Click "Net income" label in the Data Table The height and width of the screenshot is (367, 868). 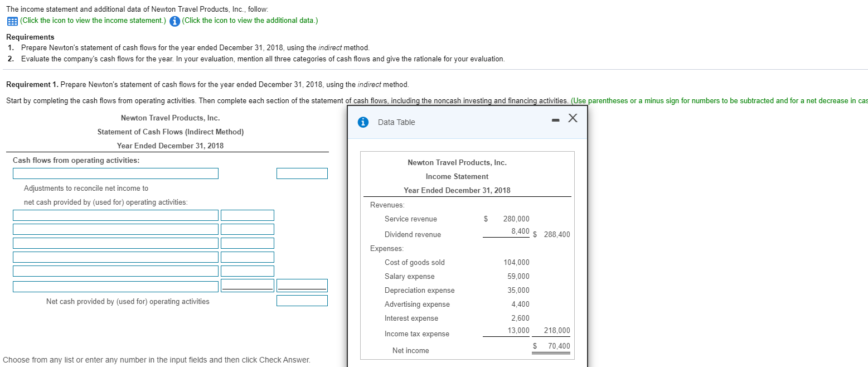[x=411, y=351]
